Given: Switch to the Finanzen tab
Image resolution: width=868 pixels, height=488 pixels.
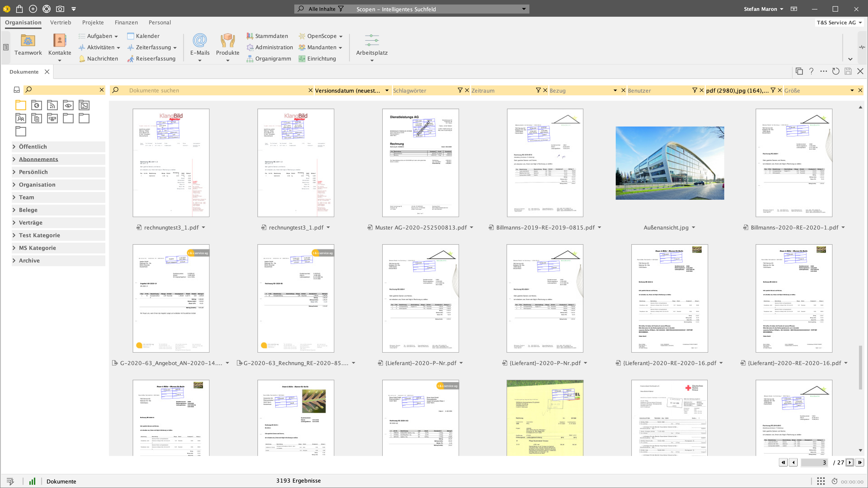Looking at the screenshot, I should coord(126,22).
